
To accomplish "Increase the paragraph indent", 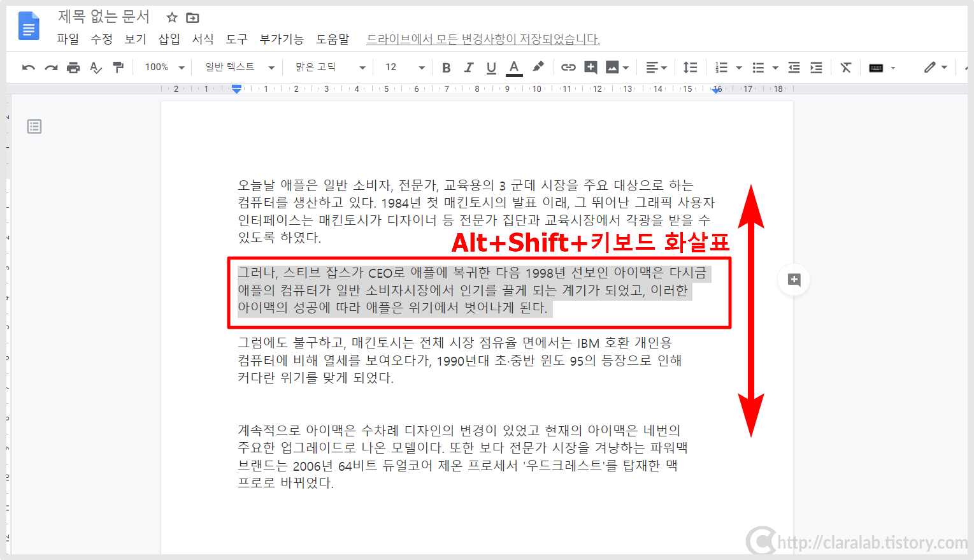I will coord(816,68).
